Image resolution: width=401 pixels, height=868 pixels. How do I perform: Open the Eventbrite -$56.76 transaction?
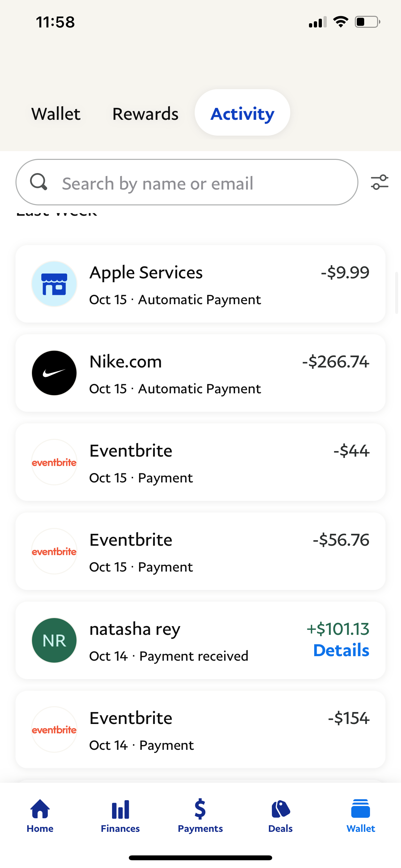pos(200,551)
